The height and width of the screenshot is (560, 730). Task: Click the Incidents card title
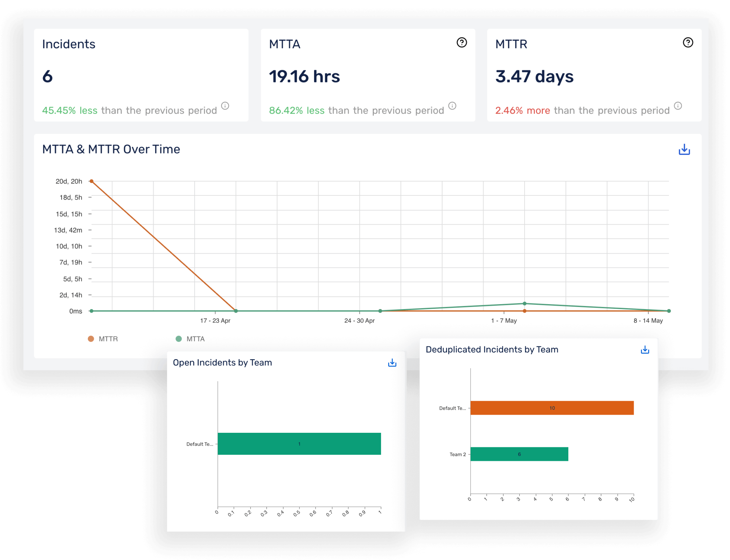tap(69, 44)
